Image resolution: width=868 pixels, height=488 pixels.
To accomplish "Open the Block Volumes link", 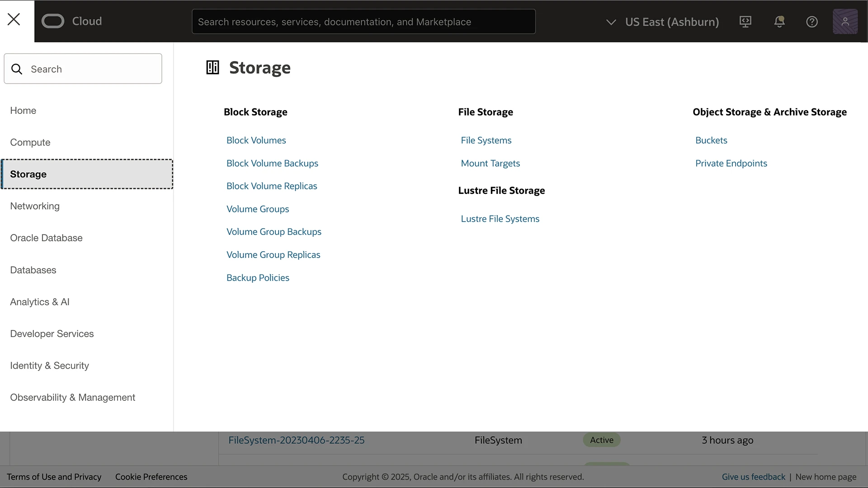I will [256, 141].
